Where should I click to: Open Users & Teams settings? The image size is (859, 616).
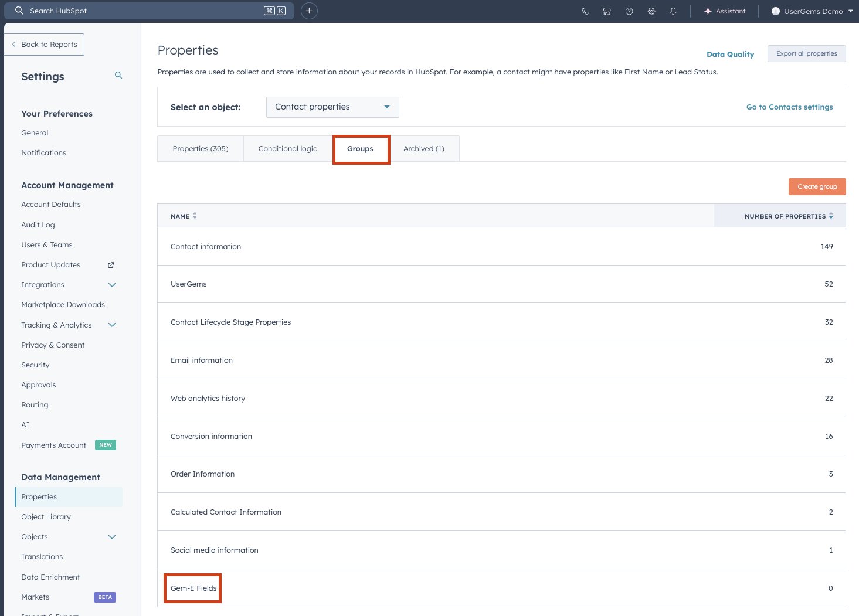47,245
